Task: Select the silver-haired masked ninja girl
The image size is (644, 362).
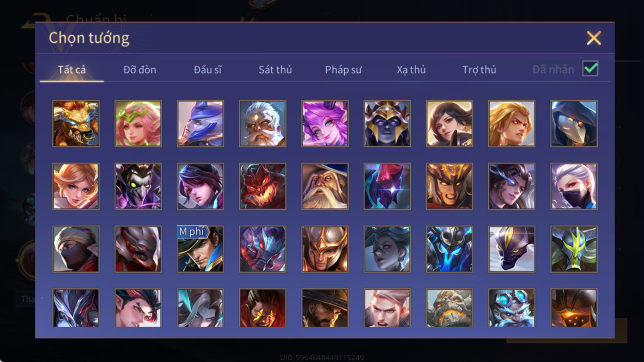Action: click(574, 186)
